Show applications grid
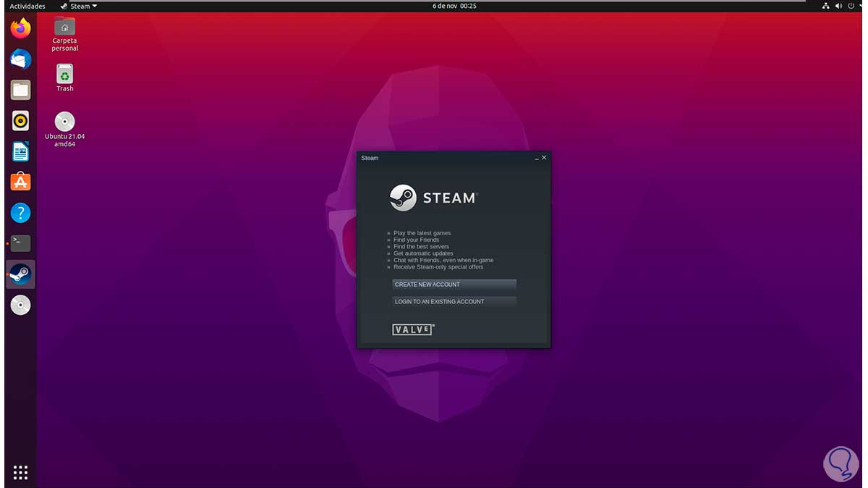 [20, 473]
